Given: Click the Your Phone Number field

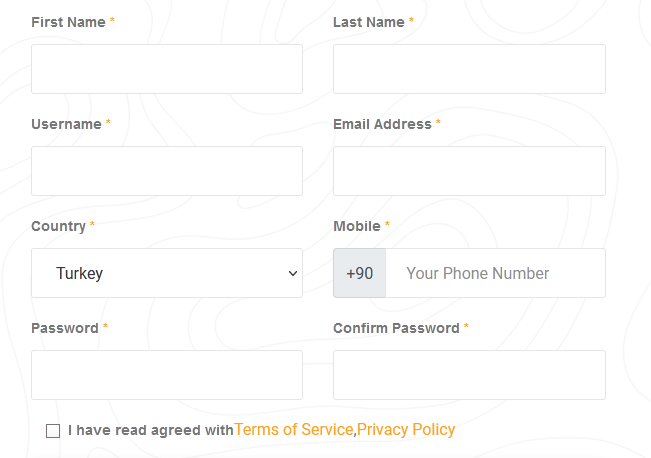Looking at the screenshot, I should (495, 273).
